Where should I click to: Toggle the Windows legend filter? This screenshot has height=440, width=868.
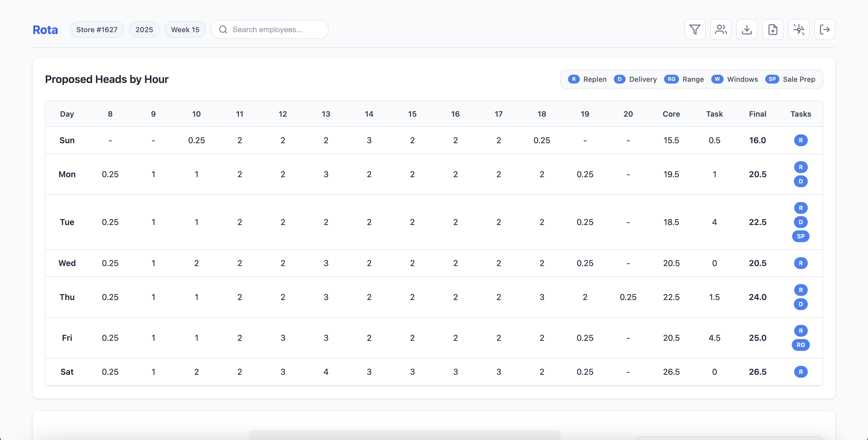pos(735,79)
